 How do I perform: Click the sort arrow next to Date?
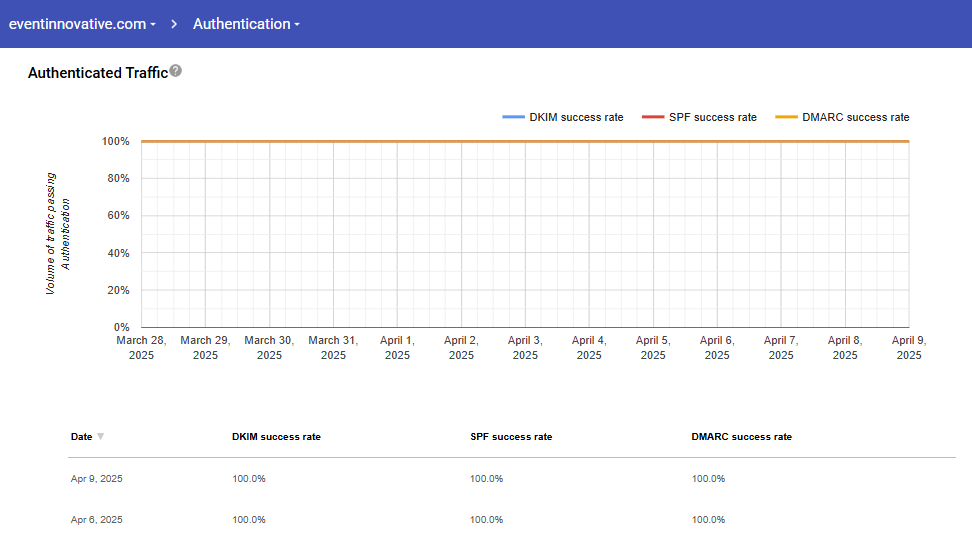100,437
